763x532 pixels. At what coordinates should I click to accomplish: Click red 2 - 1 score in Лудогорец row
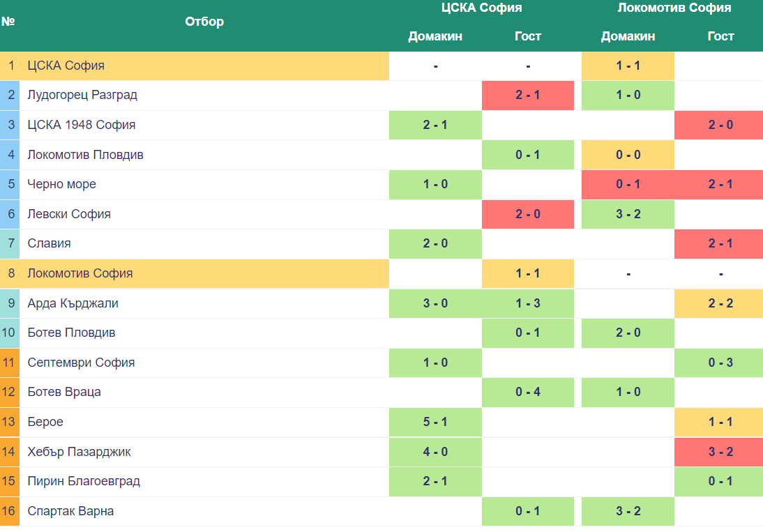pos(528,96)
